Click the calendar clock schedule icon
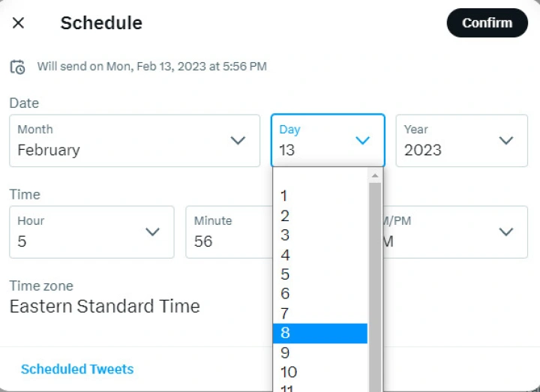This screenshot has height=392, width=540. tap(17, 67)
